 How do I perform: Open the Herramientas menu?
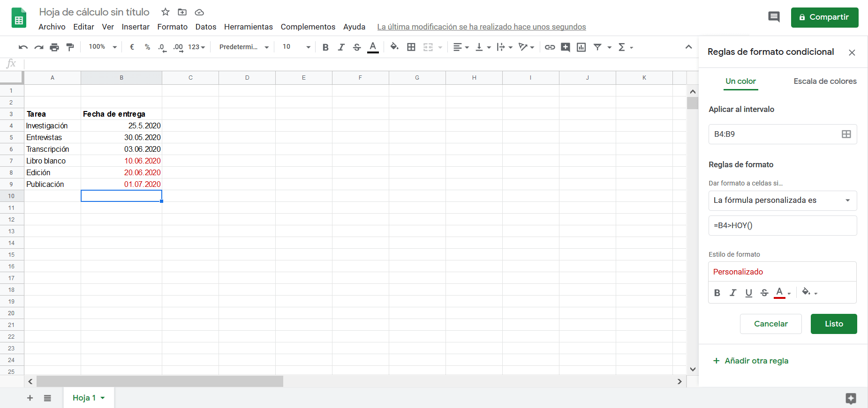pyautogui.click(x=249, y=27)
